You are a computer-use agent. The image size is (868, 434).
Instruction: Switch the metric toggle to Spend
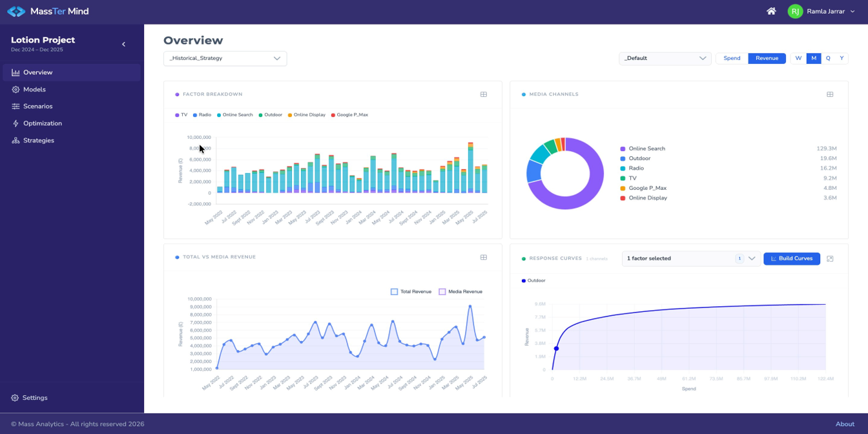(x=732, y=58)
